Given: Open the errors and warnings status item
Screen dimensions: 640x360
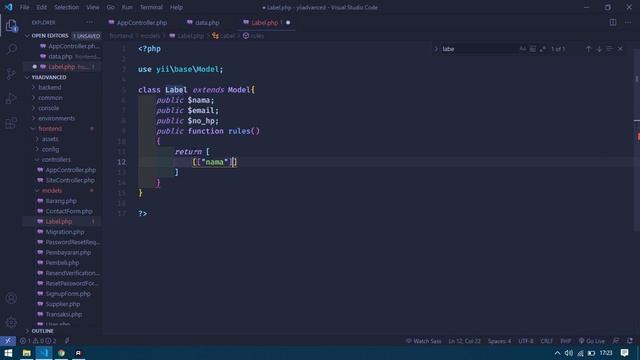Looking at the screenshot, I should (x=38, y=341).
